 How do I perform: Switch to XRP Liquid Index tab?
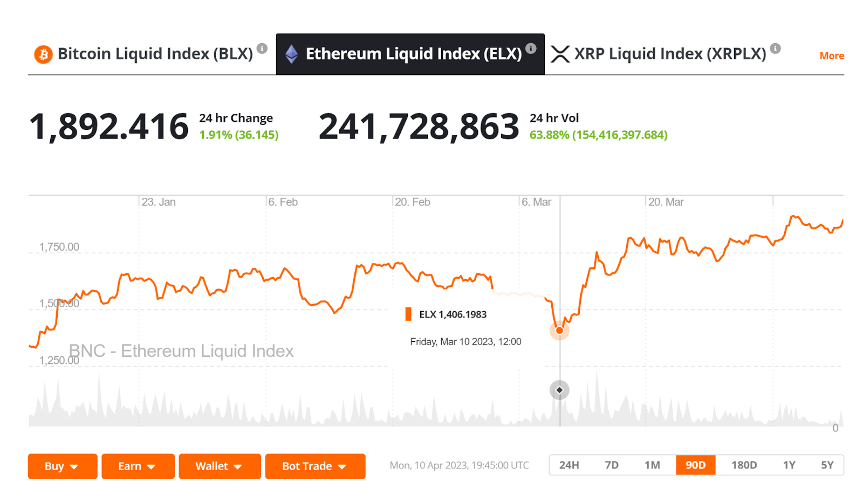(x=670, y=54)
